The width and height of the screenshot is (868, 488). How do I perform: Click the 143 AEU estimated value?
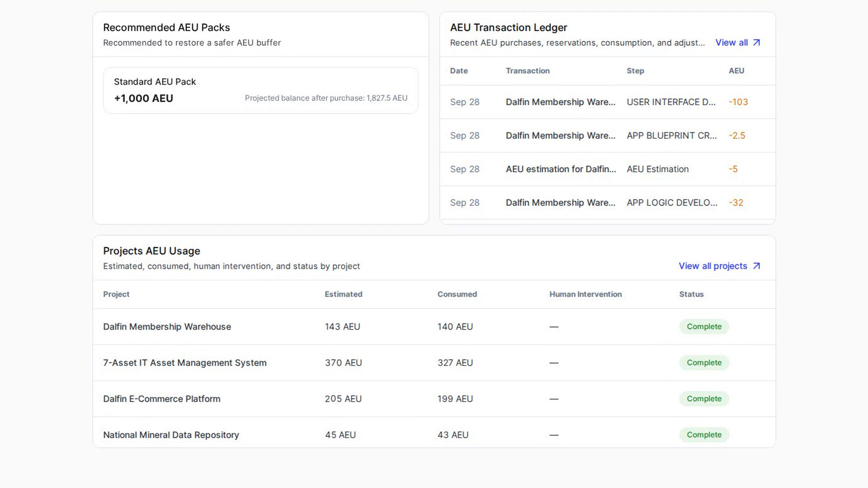click(x=342, y=327)
